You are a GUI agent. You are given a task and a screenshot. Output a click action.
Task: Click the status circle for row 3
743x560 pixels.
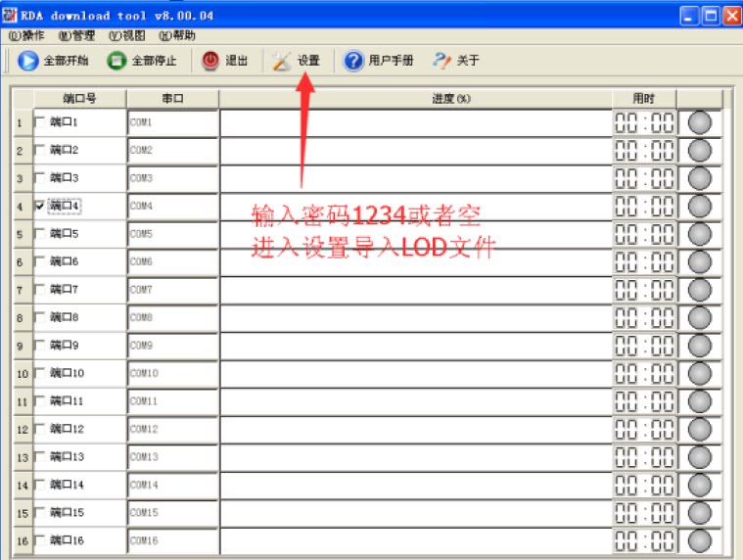[x=699, y=178]
